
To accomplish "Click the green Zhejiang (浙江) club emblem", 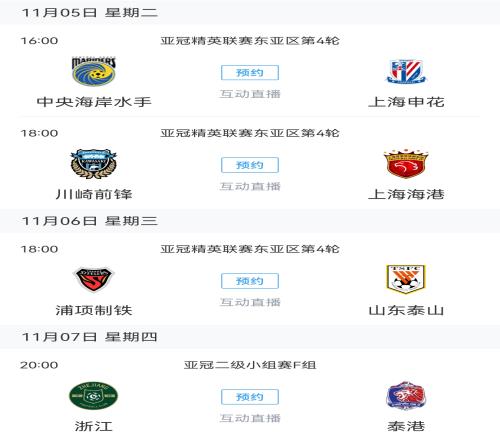I will point(94,396).
